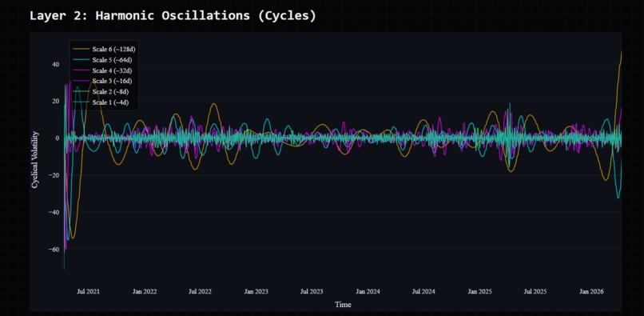Toggle the Scale 2 (~8d) legend entry

pyautogui.click(x=101, y=91)
